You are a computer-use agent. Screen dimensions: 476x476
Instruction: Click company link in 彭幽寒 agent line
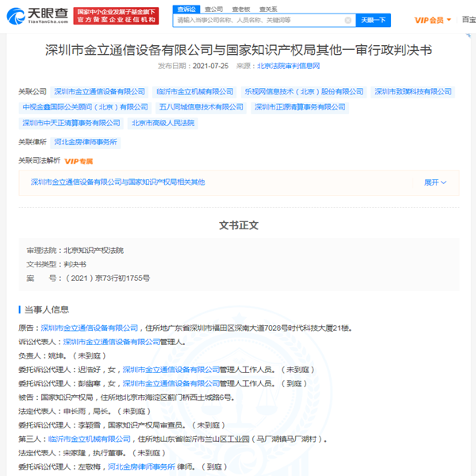click(x=171, y=384)
